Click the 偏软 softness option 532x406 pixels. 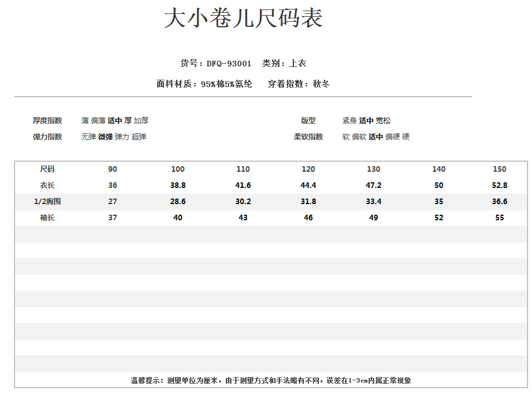(359, 137)
